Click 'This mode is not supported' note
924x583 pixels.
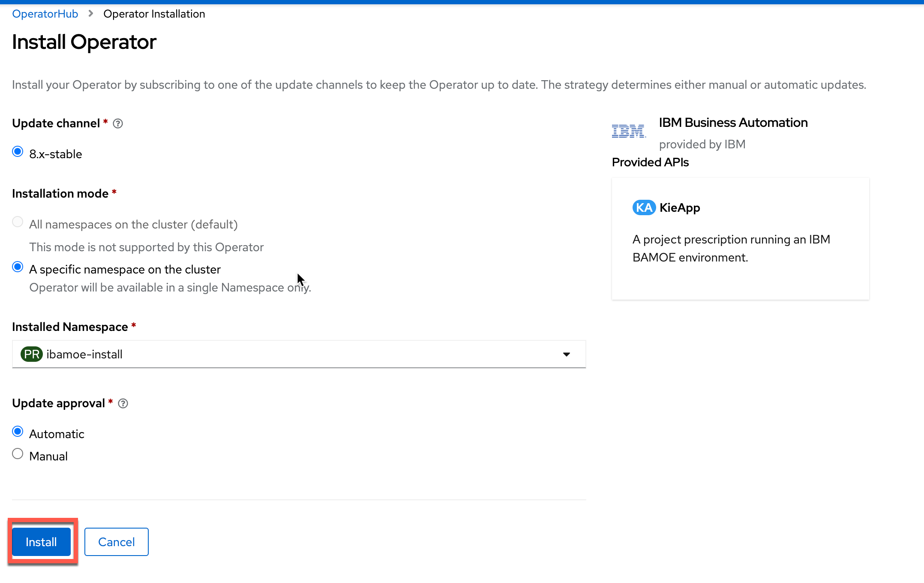pos(146,247)
